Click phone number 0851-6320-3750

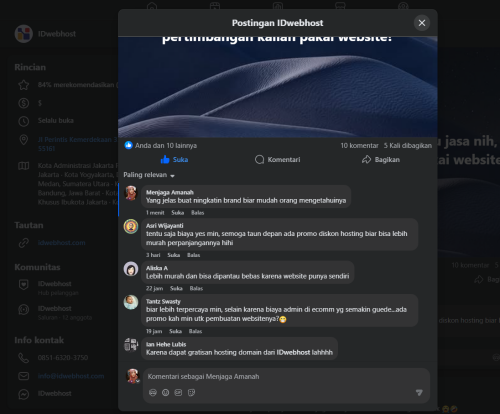tap(63, 358)
